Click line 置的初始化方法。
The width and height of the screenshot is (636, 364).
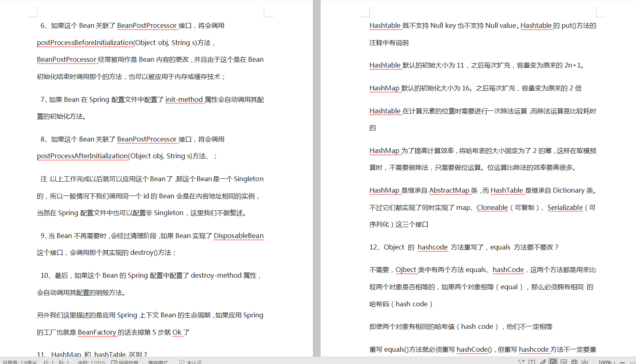coord(61,116)
